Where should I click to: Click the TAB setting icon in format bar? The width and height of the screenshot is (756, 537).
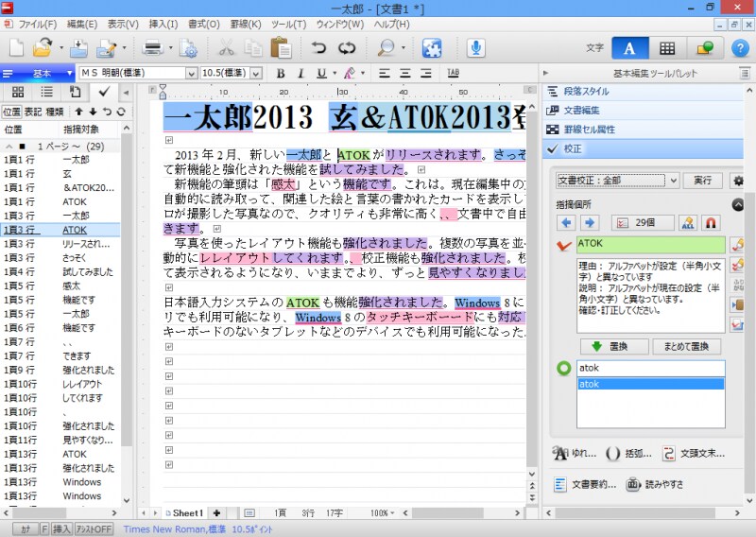click(453, 73)
